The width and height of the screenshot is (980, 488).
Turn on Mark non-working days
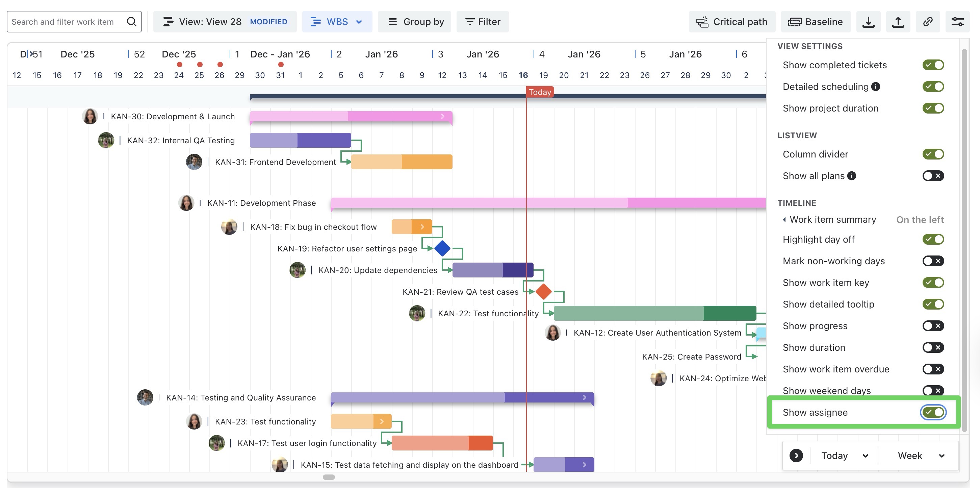coord(933,261)
